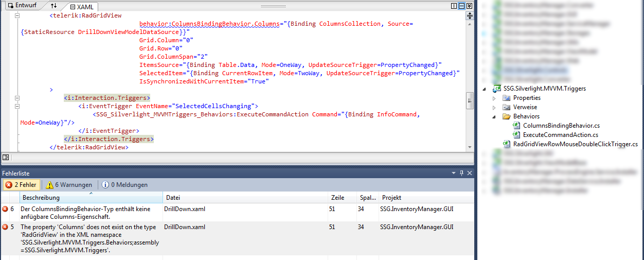Click the swap panes arrows icon

pos(54,6)
